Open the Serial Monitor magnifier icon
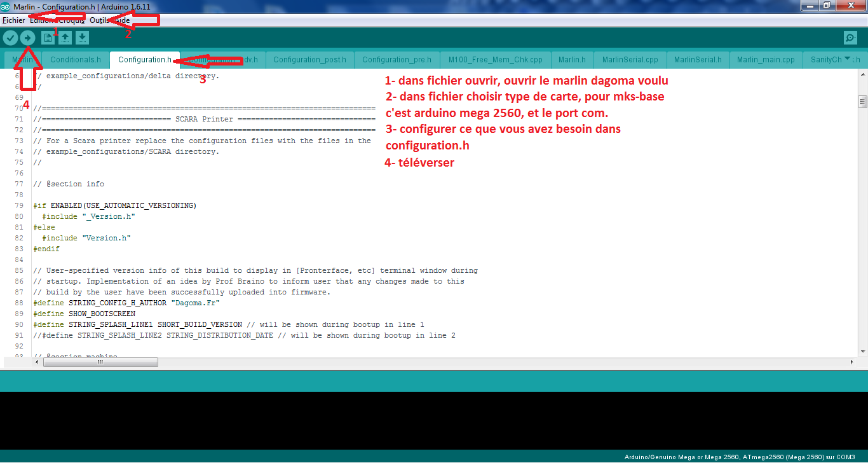868x463 pixels. (850, 38)
